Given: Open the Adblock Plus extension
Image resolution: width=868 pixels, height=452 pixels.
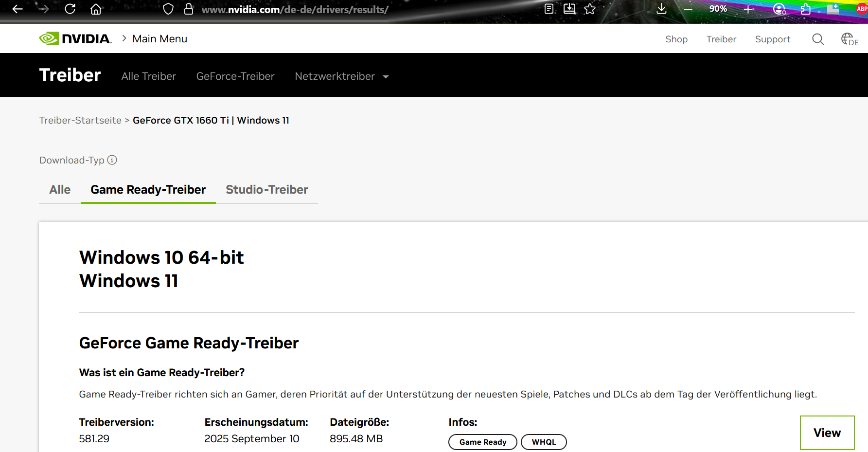Looking at the screenshot, I should 862,9.
